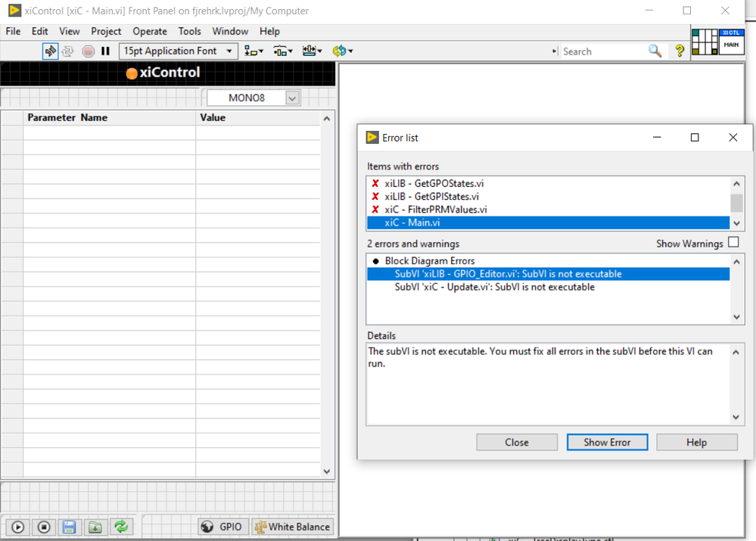Open the File menu

coord(13,31)
